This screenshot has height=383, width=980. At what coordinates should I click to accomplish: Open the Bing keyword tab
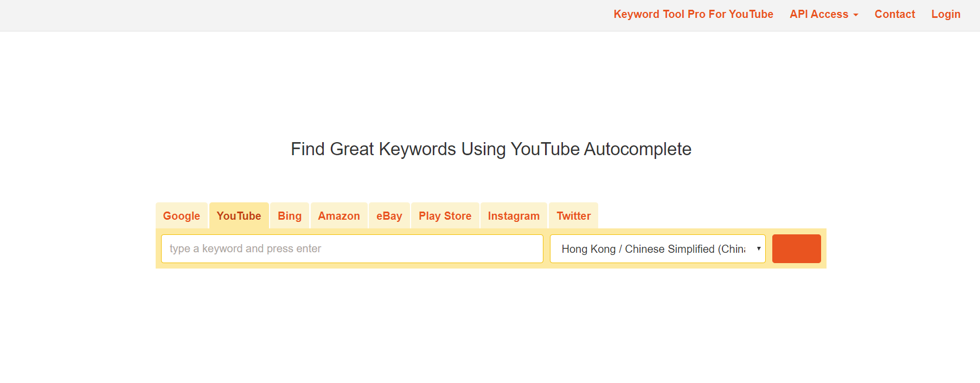pyautogui.click(x=290, y=216)
